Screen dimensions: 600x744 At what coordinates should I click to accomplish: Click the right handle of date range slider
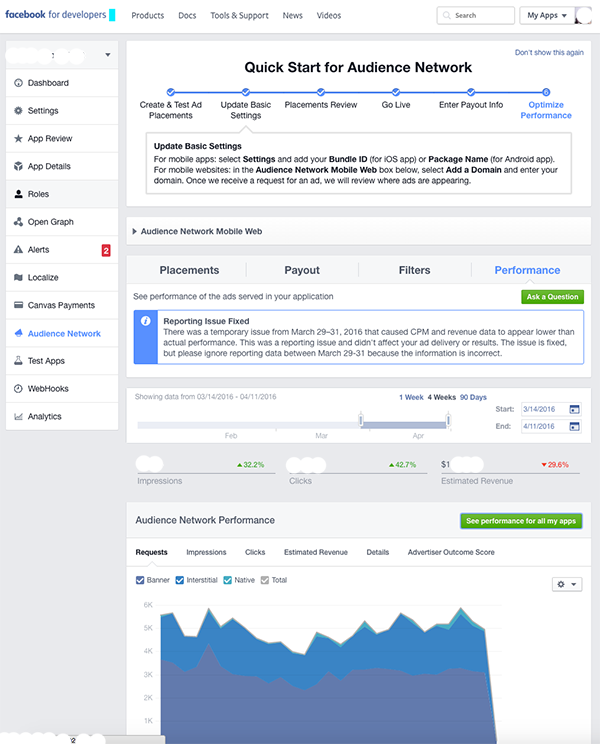448,420
